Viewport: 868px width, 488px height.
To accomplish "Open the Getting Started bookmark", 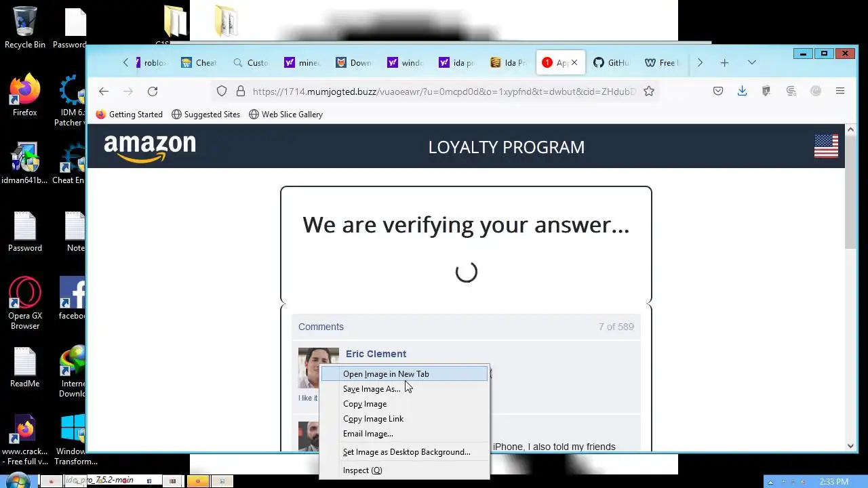I will click(x=130, y=115).
